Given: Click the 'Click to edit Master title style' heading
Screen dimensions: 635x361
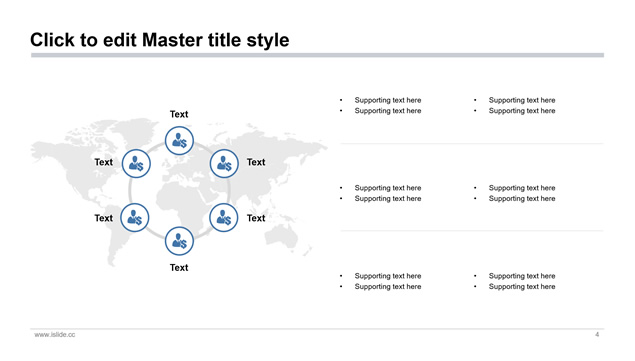Looking at the screenshot, I should pos(160,40).
